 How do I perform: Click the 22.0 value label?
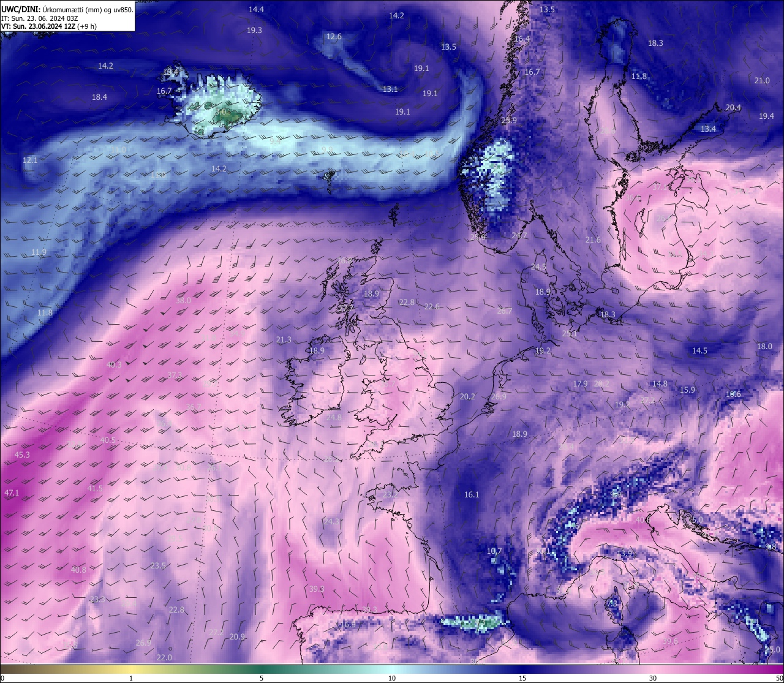(x=164, y=657)
